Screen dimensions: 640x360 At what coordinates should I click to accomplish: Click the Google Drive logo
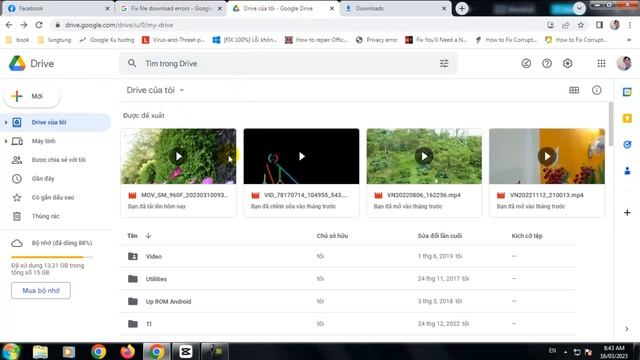click(x=18, y=63)
